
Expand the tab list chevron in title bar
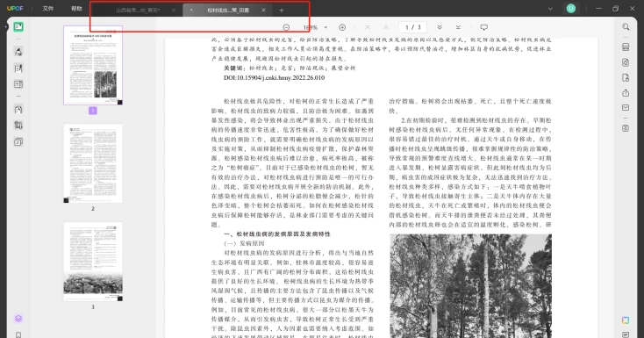click(x=550, y=9)
